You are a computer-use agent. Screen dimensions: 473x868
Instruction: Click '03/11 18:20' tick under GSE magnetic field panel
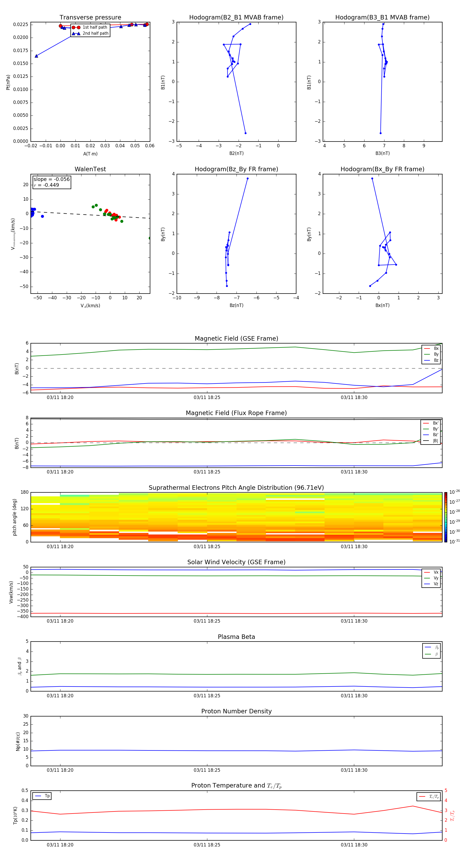60,397
